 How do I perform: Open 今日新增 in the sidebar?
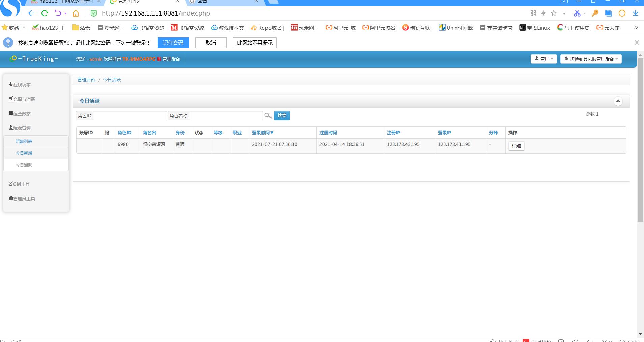click(x=24, y=153)
